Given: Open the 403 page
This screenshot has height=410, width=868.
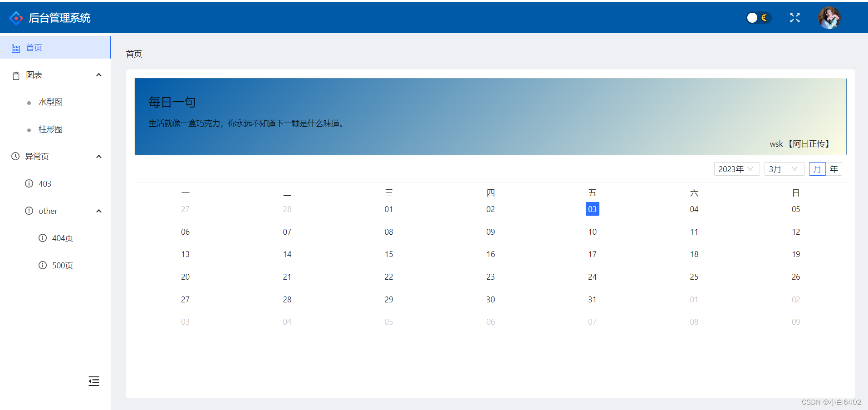Looking at the screenshot, I should pos(45,184).
